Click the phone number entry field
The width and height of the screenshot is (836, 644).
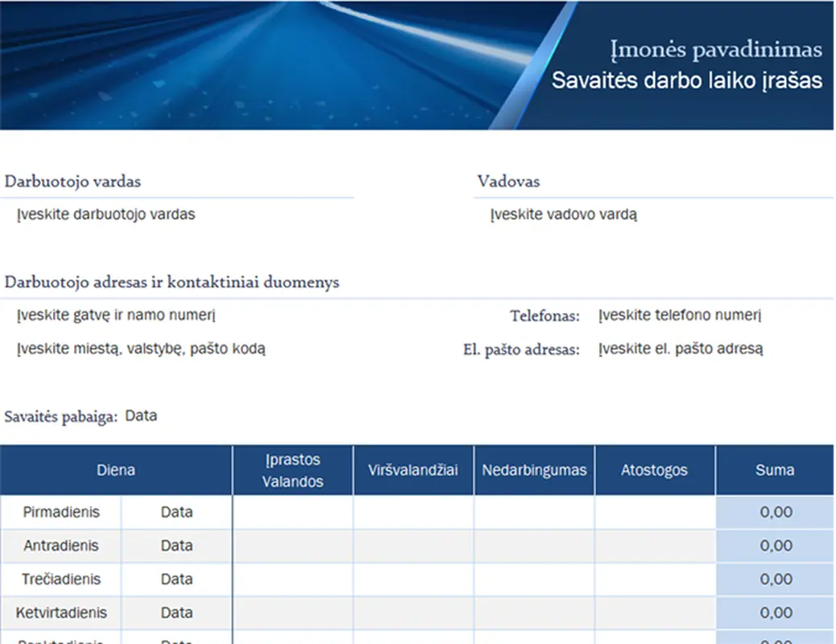point(679,316)
